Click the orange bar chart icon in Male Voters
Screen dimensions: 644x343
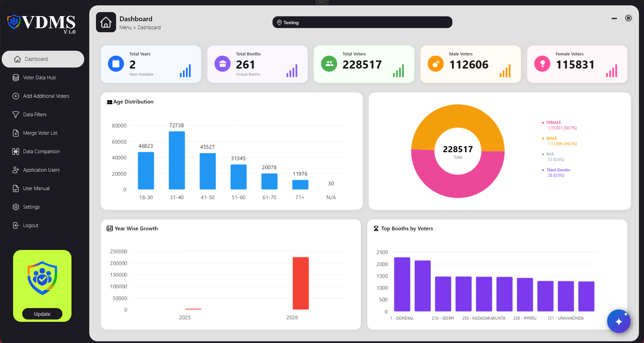pos(505,71)
